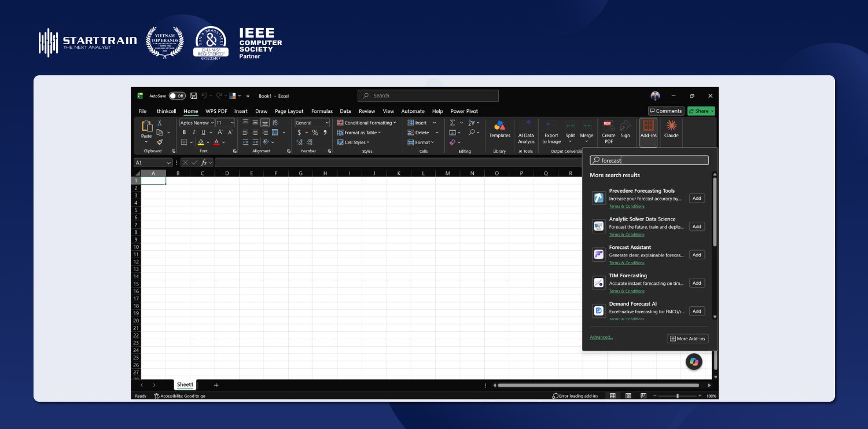This screenshot has height=429, width=868.
Task: Toggle Bold formatting
Action: [184, 133]
